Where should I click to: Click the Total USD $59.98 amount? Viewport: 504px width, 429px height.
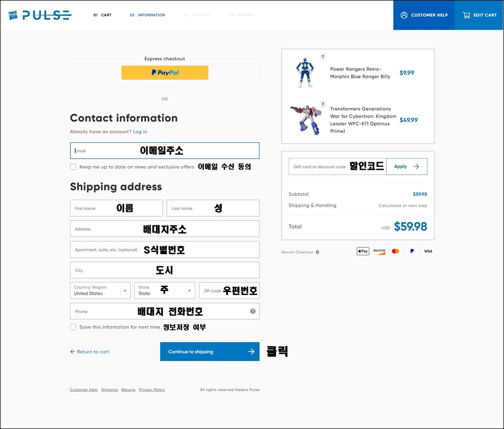pyautogui.click(x=410, y=226)
